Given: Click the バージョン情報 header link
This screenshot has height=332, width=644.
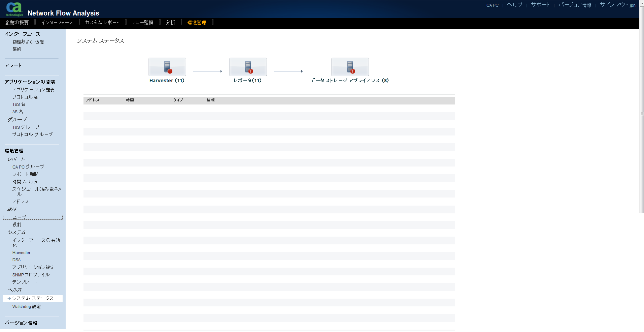Looking at the screenshot, I should (x=575, y=5).
